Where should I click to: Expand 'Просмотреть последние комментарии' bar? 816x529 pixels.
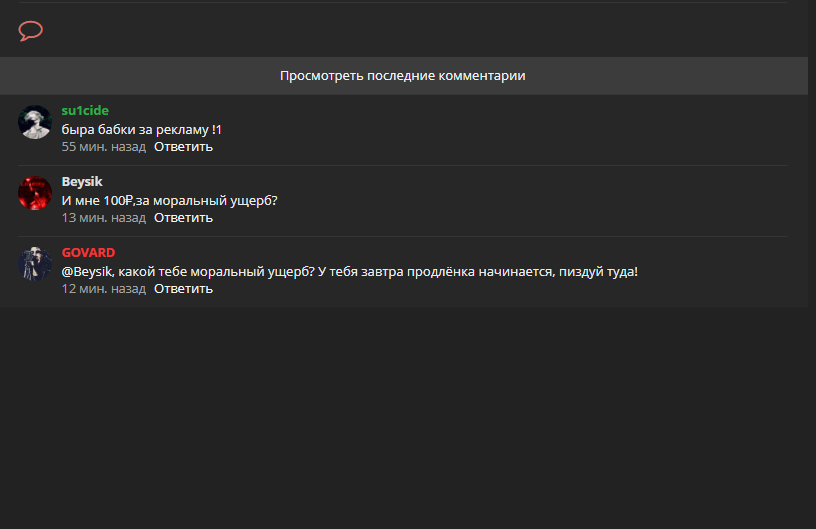403,76
